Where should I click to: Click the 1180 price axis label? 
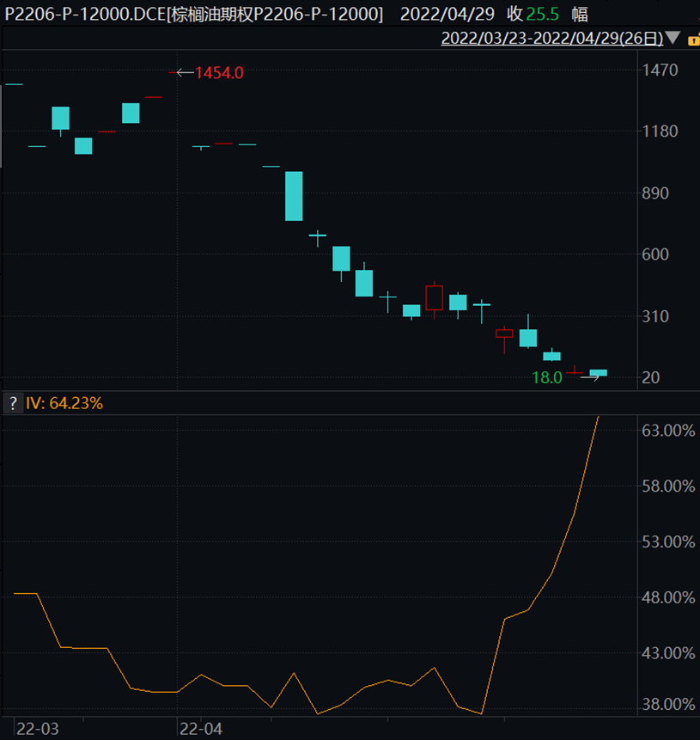pos(660,131)
